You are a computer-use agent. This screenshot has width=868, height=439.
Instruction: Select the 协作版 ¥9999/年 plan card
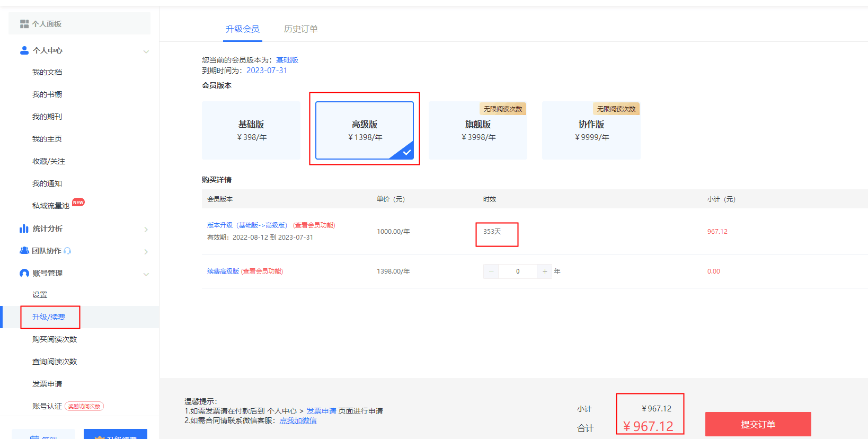click(591, 130)
